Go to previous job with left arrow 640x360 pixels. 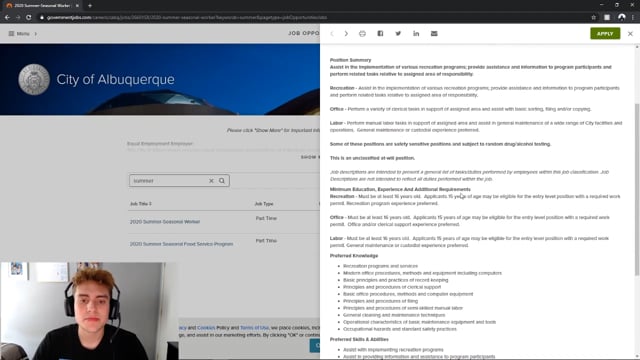(x=332, y=33)
